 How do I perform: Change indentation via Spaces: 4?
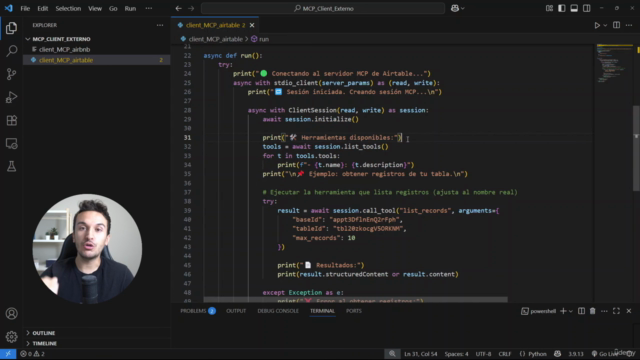click(456, 354)
